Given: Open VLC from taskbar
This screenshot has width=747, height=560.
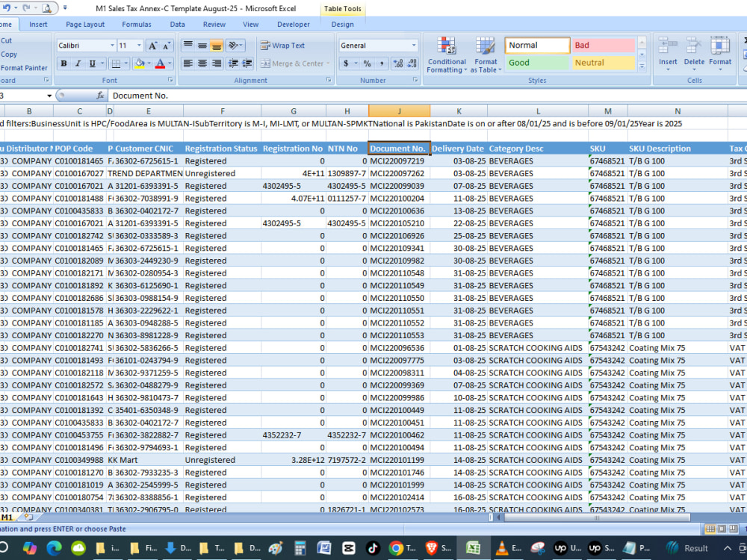Looking at the screenshot, I should (x=502, y=548).
